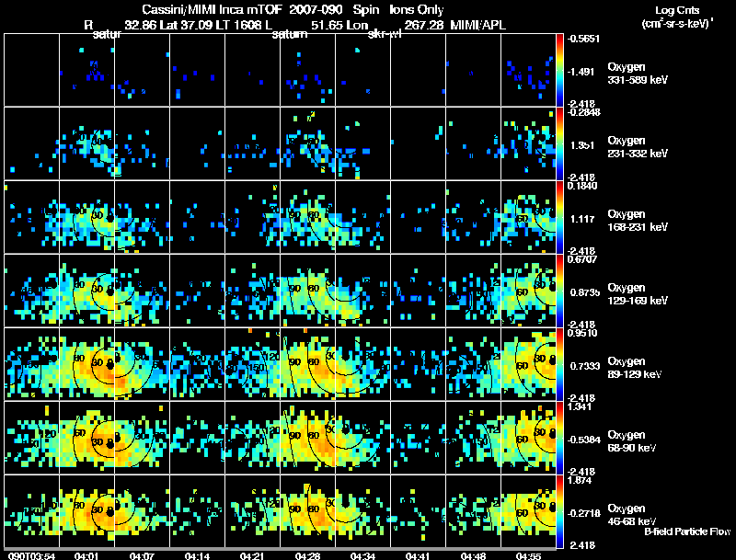The image size is (736, 560).
Task: Open the Oxygen 46-68 keV image at 04:01
Action: coord(86,511)
